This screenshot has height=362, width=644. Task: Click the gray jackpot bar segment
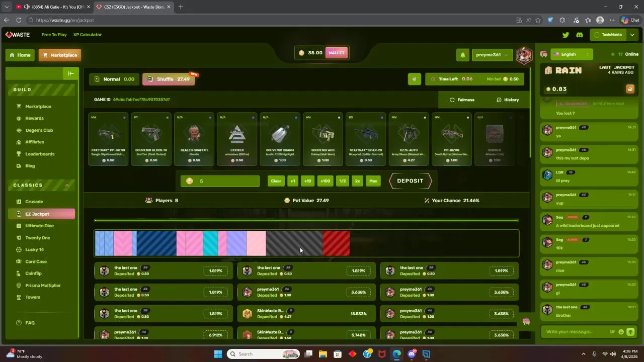pos(294,243)
